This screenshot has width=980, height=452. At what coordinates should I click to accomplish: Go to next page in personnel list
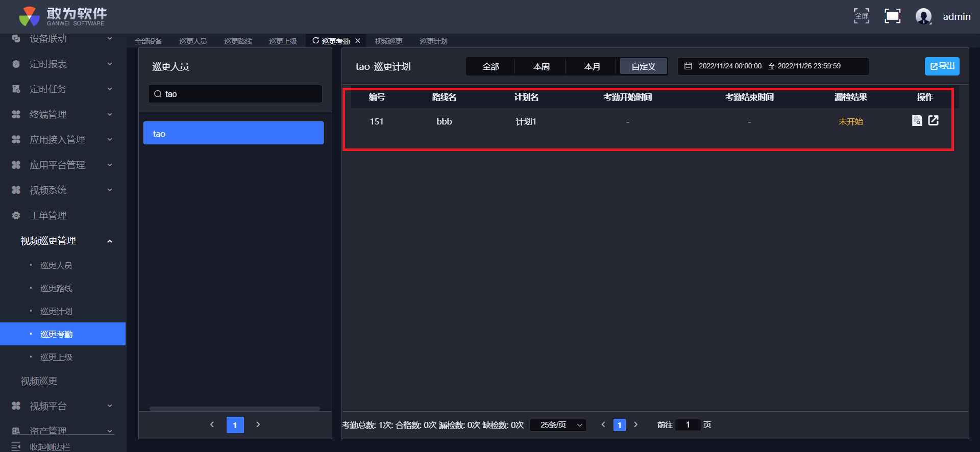(x=258, y=424)
